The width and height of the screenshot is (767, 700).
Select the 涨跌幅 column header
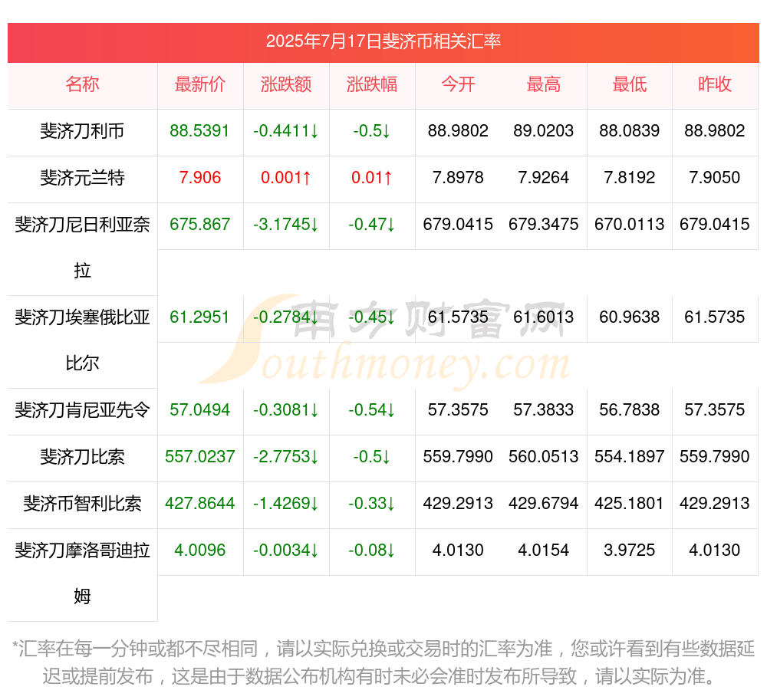click(x=372, y=84)
